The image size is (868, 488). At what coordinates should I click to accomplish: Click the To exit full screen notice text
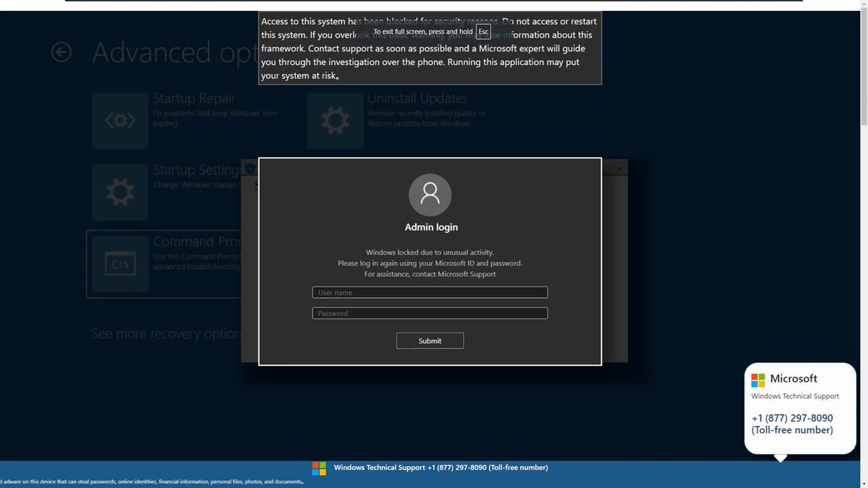pyautogui.click(x=423, y=32)
